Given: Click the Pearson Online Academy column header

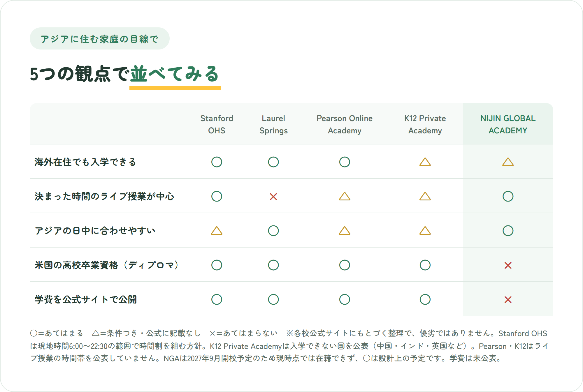Looking at the screenshot, I should [x=345, y=124].
